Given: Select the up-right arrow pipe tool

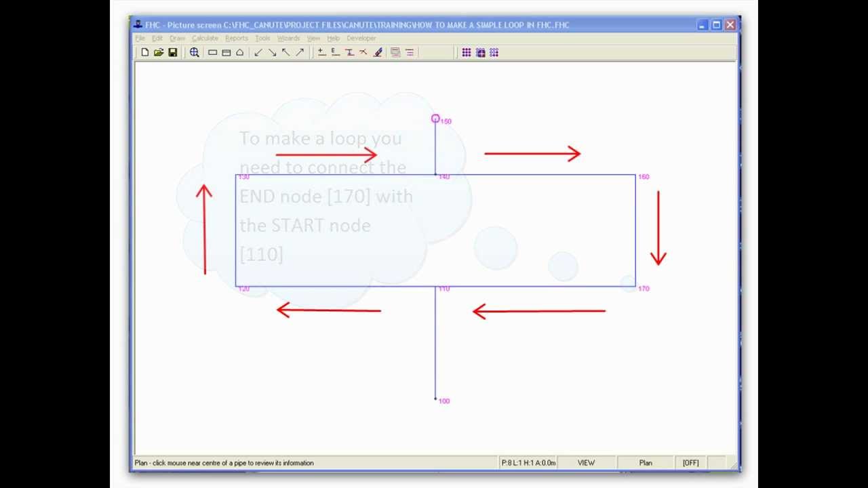Looking at the screenshot, I should (300, 52).
